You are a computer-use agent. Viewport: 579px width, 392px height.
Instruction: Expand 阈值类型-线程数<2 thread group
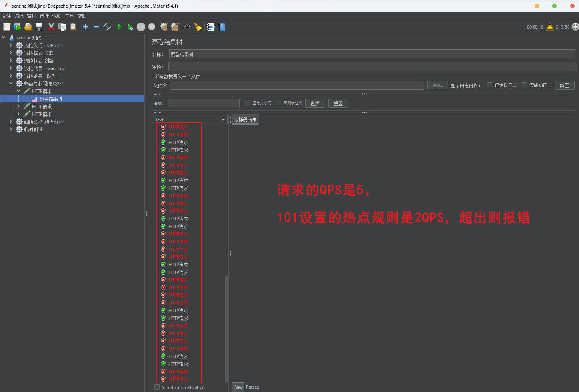11,121
